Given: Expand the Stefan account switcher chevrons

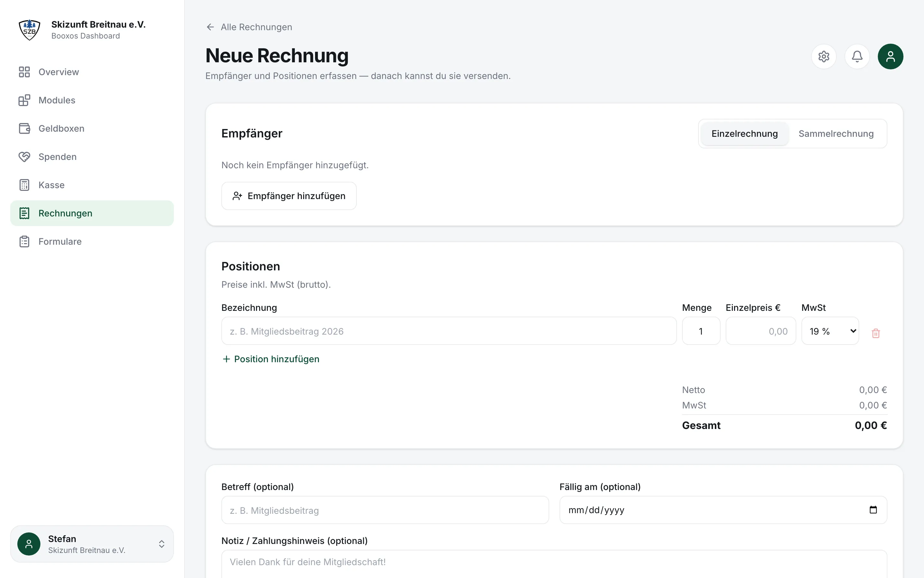Looking at the screenshot, I should pyautogui.click(x=161, y=544).
